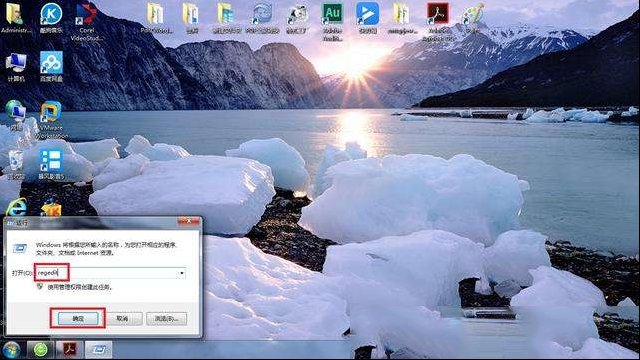This screenshot has height=360, width=640.
Task: Select the Run dialog taskbar button
Action: (x=99, y=350)
